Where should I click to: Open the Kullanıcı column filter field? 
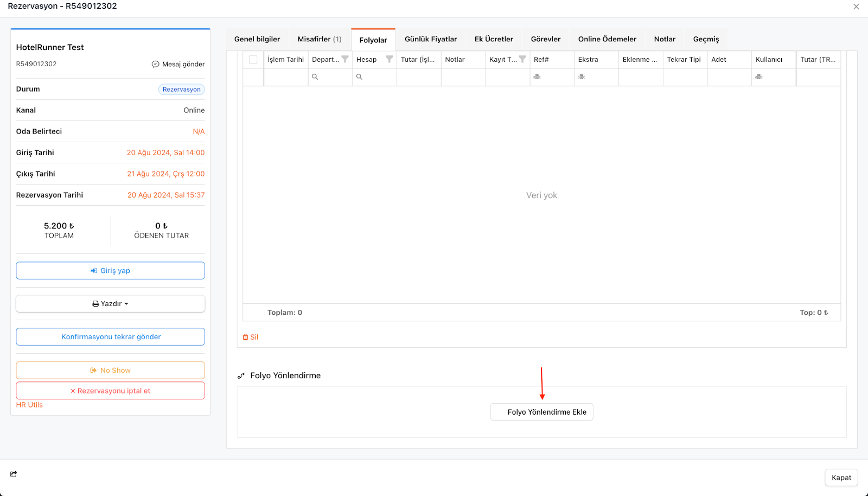[773, 77]
